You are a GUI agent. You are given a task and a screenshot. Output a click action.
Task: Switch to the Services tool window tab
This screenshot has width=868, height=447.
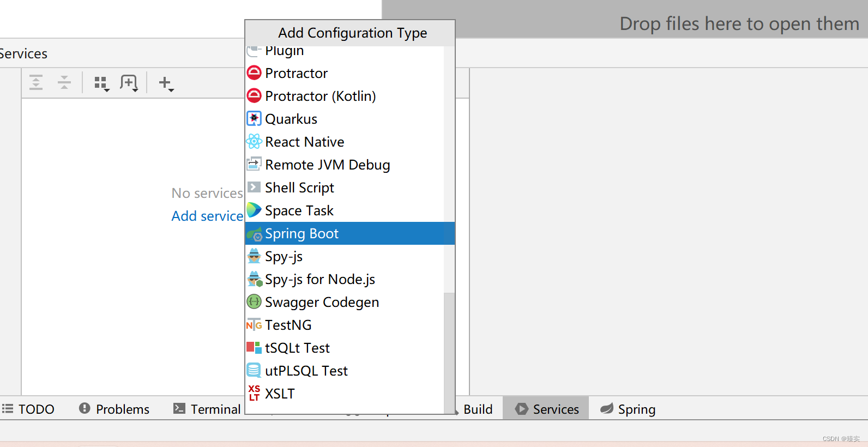(546, 408)
